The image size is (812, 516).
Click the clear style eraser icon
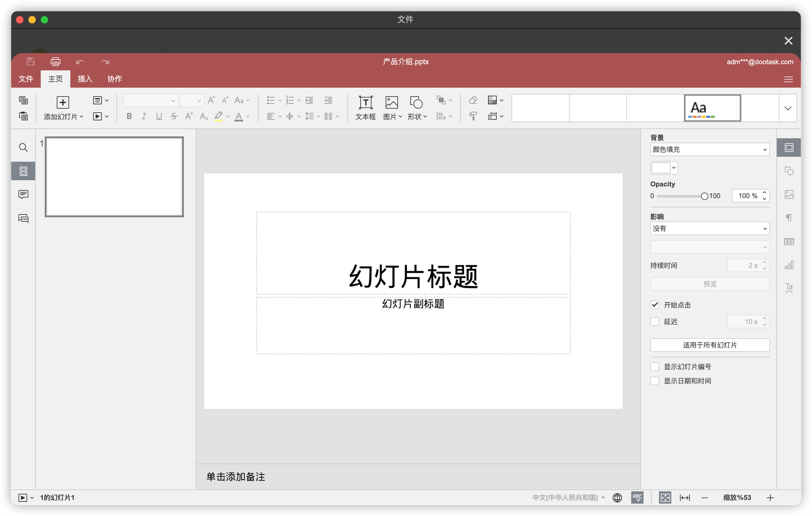[473, 100]
